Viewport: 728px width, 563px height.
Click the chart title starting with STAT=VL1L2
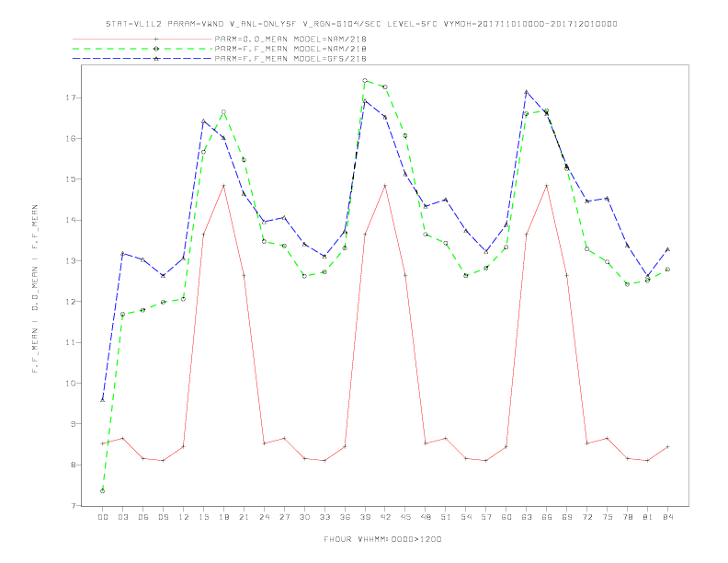click(x=361, y=24)
